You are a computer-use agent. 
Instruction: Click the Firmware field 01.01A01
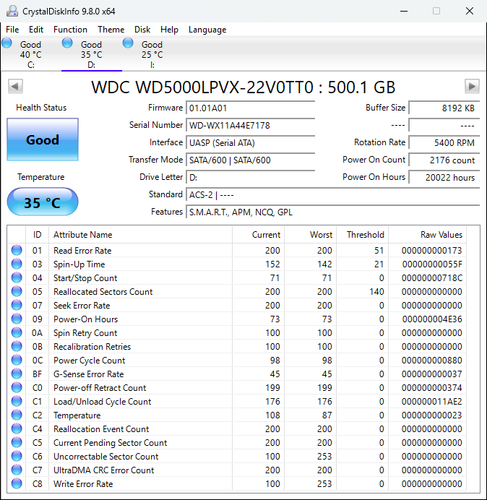tap(250, 108)
